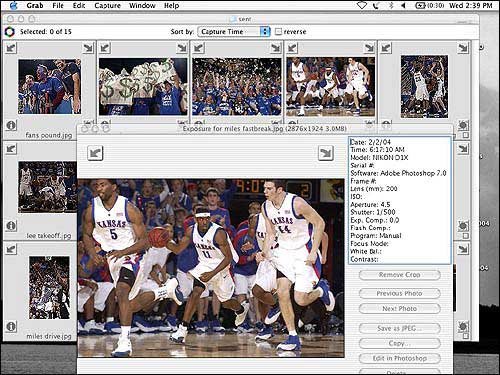Image resolution: width=500 pixels, height=375 pixels.
Task: Select the dollar-sign banner thumbnail image
Action: 143,86
